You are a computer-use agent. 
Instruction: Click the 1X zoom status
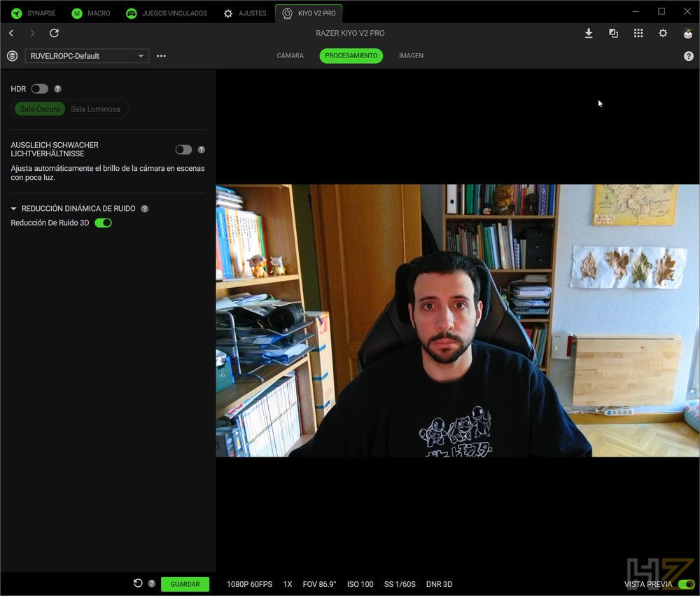pos(288,584)
